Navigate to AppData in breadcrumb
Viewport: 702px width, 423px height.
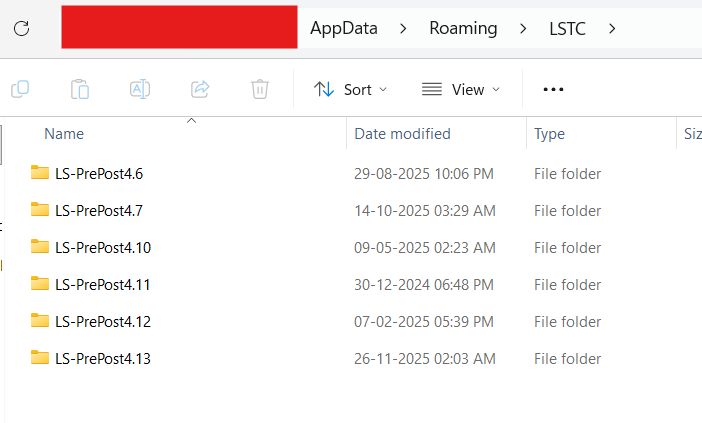(x=344, y=28)
